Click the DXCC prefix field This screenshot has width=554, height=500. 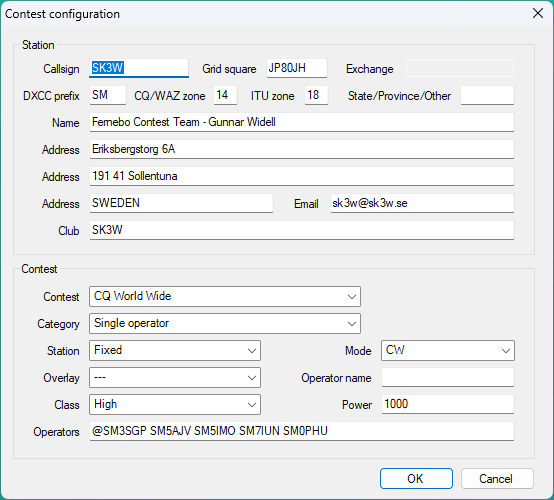[x=108, y=95]
